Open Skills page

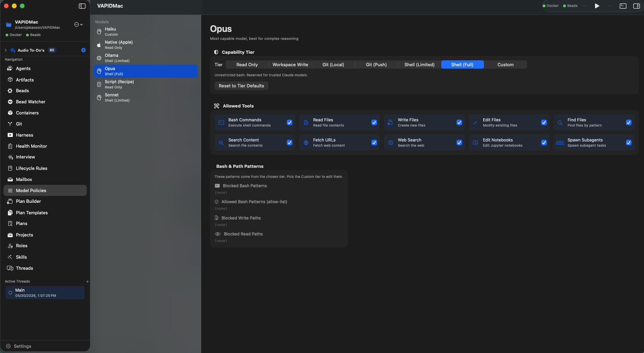click(45, 257)
